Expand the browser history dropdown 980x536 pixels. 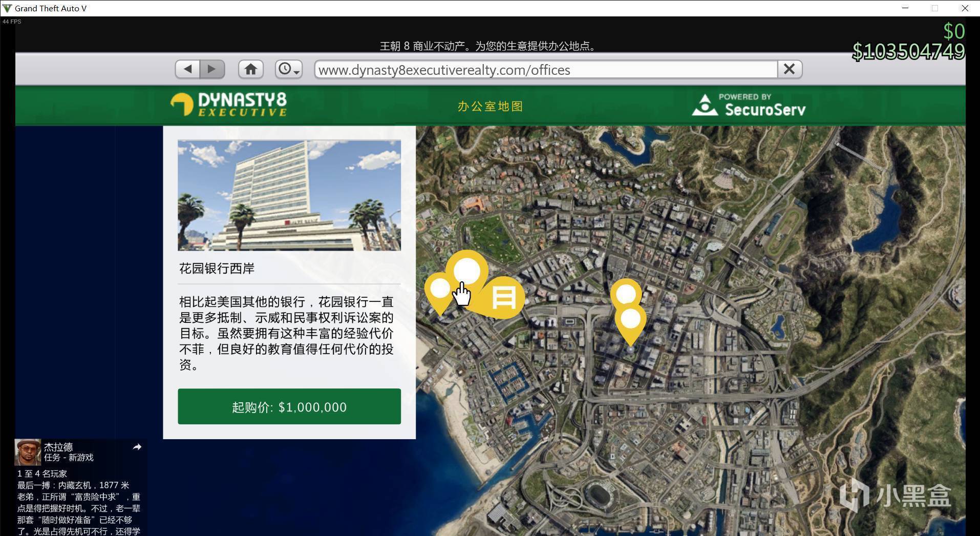tap(289, 69)
